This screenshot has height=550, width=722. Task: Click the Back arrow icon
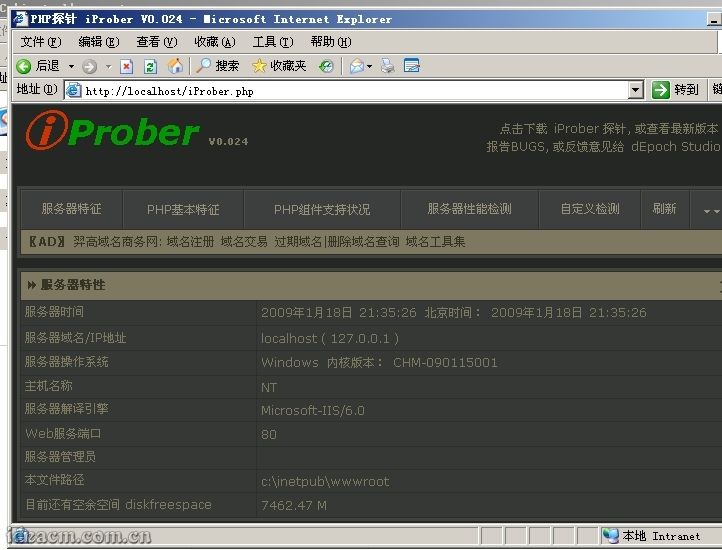[25, 66]
